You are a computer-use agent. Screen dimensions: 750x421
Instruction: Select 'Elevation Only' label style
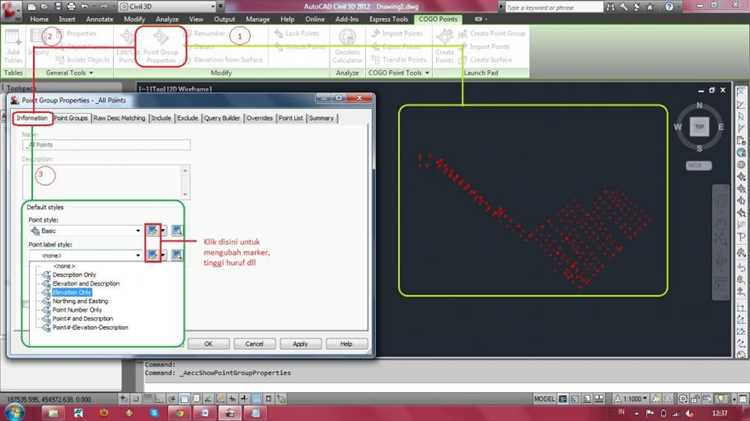tap(72, 292)
